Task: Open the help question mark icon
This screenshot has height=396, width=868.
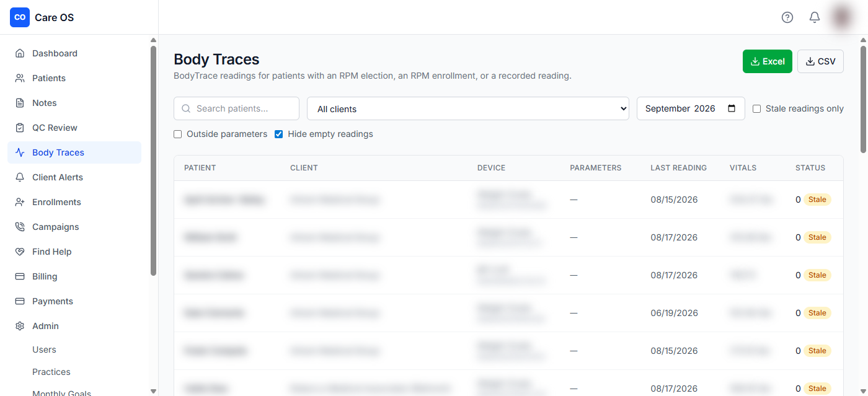Action: [787, 17]
